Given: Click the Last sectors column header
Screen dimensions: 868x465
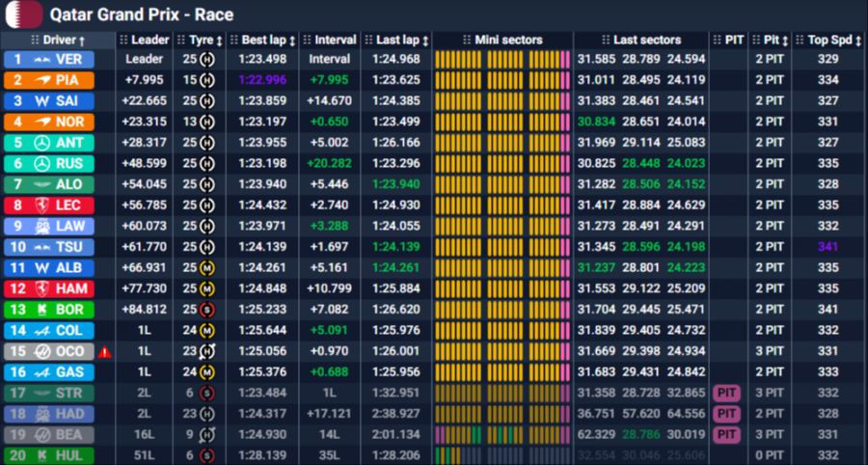Looking at the screenshot, I should pyautogui.click(x=641, y=41).
